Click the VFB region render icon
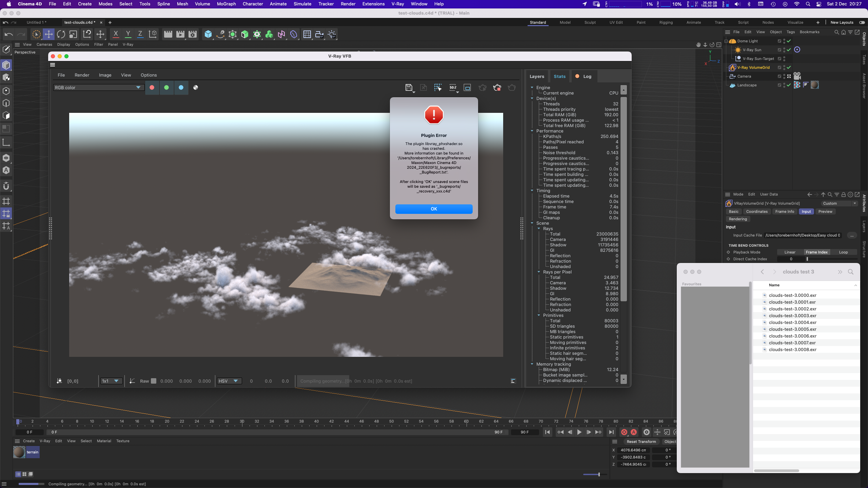868x488 pixels. [x=438, y=88]
